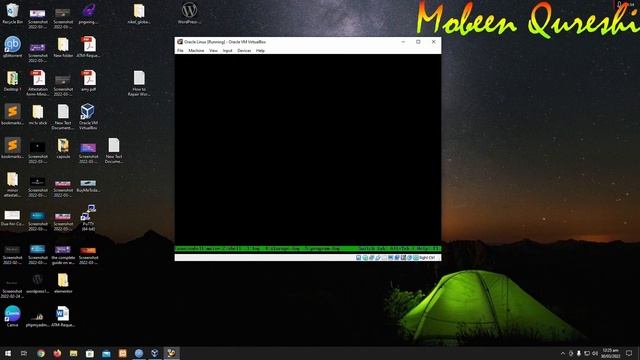The width and height of the screenshot is (640, 360).
Task: Open Microsoft Store from the taskbar
Action: [90, 353]
